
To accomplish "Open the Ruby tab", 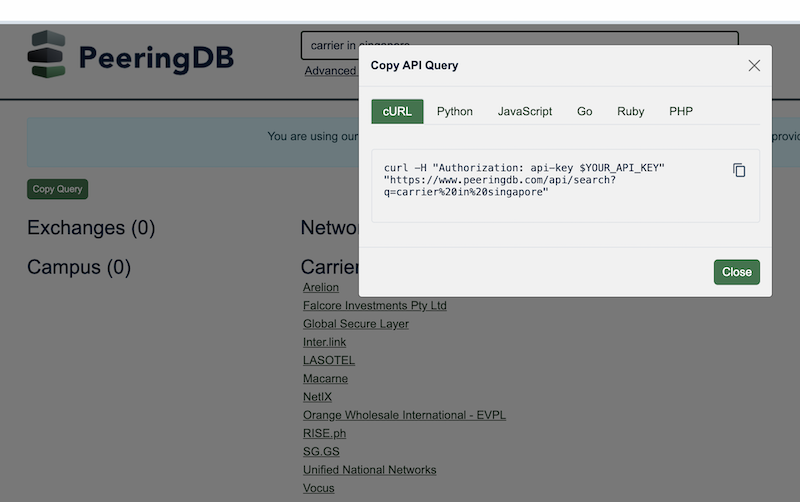I will pyautogui.click(x=631, y=111).
